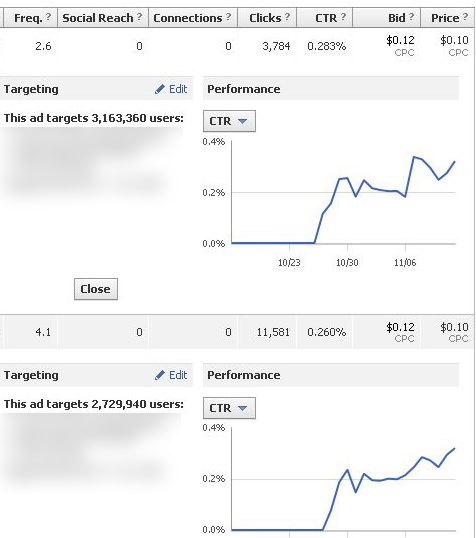Click pencil icon in first Targeting header
Screen dimensions: 476x538
click(160, 89)
